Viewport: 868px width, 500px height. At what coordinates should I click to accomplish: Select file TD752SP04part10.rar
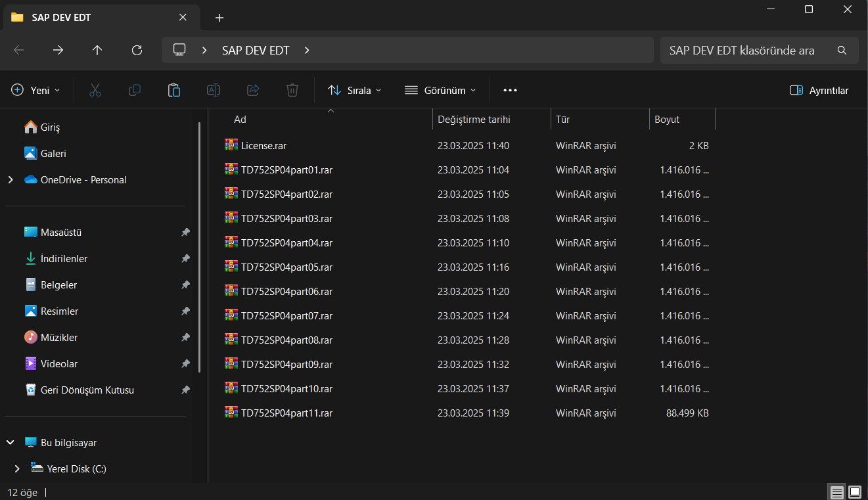point(286,388)
